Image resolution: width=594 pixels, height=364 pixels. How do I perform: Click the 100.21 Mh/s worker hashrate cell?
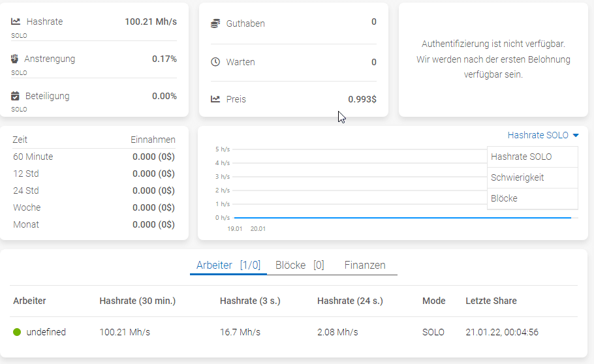(125, 332)
